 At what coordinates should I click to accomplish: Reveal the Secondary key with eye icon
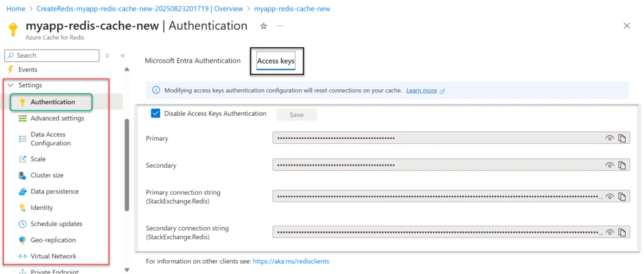click(610, 165)
